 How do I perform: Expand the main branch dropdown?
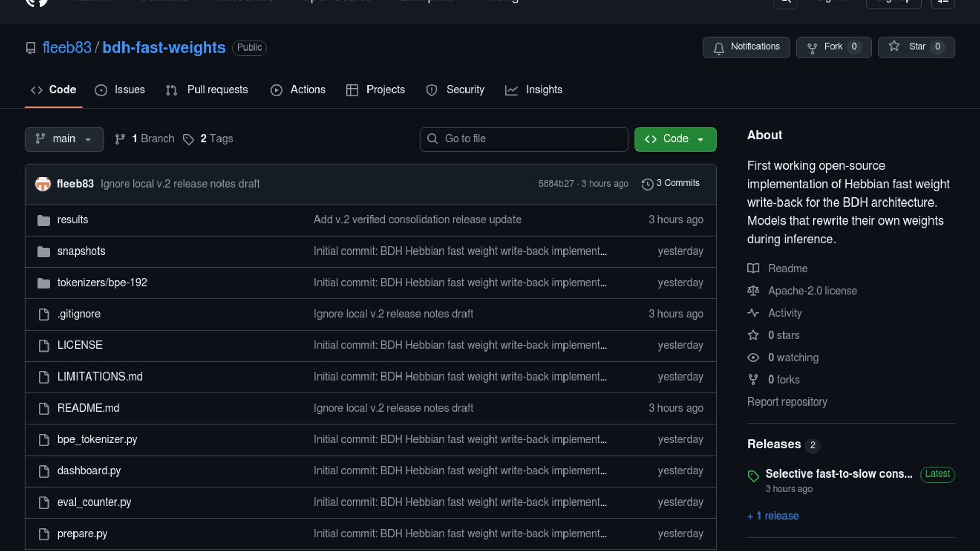(64, 139)
